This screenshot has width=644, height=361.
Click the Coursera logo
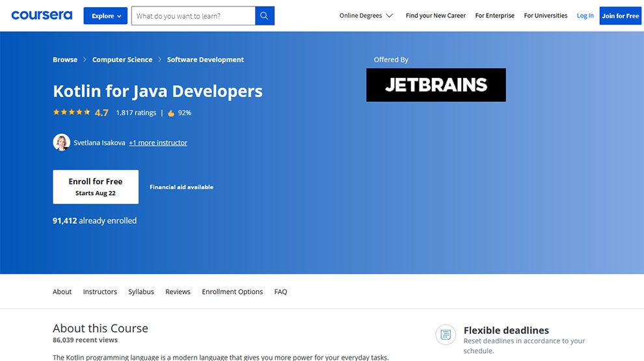(x=42, y=15)
